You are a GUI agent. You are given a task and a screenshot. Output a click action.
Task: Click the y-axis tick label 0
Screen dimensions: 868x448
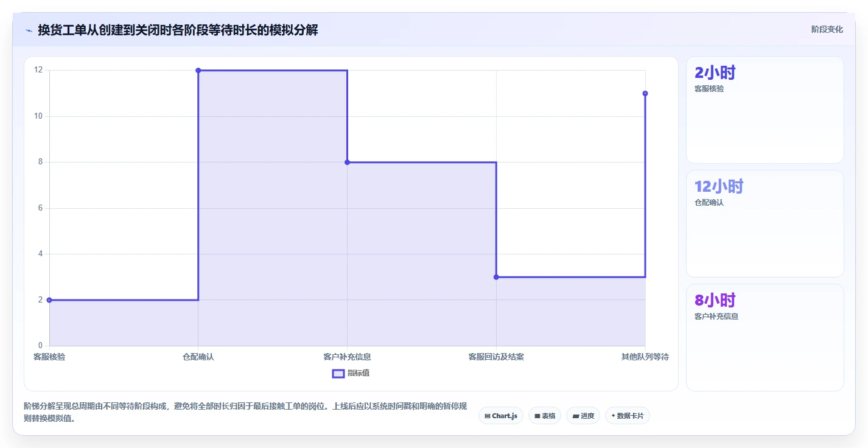(x=40, y=346)
